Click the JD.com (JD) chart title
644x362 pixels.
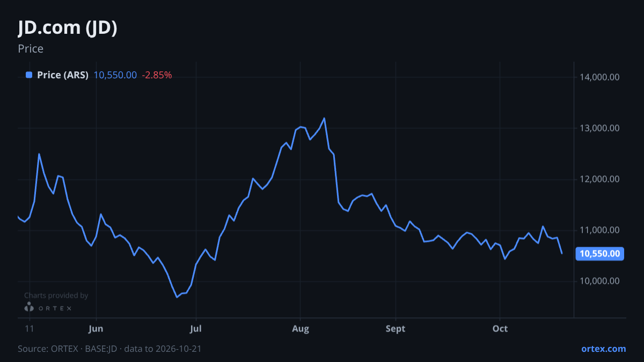[68, 27]
